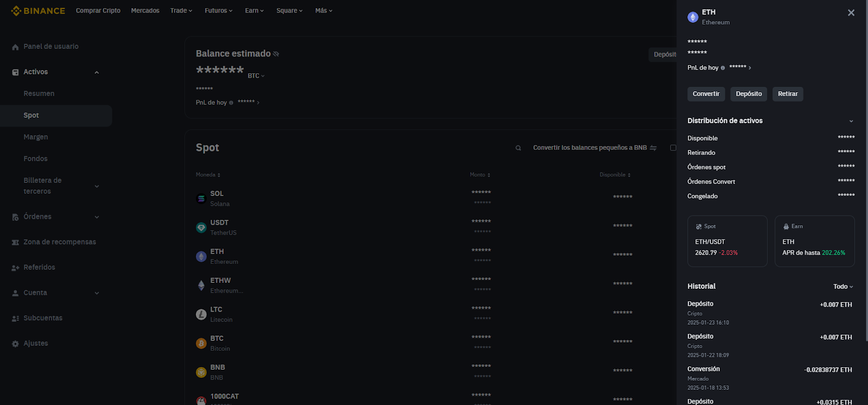Click the Depósito button in ETH panel

pos(749,94)
